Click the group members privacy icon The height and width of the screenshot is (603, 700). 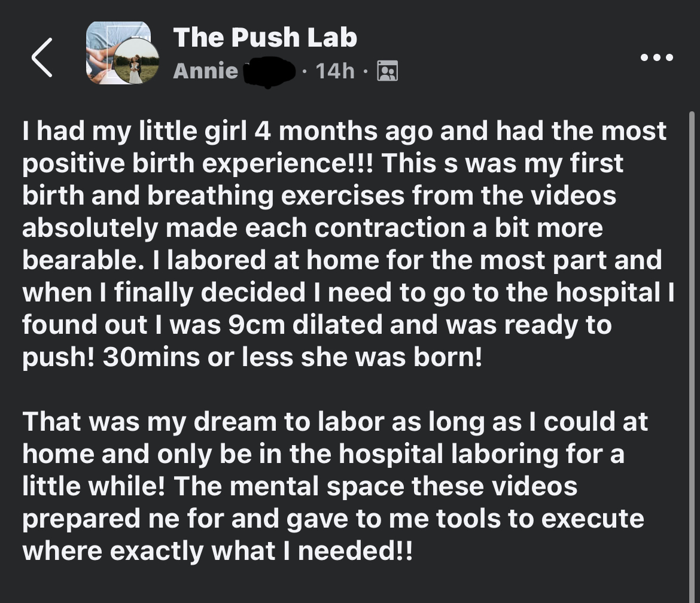click(x=388, y=71)
